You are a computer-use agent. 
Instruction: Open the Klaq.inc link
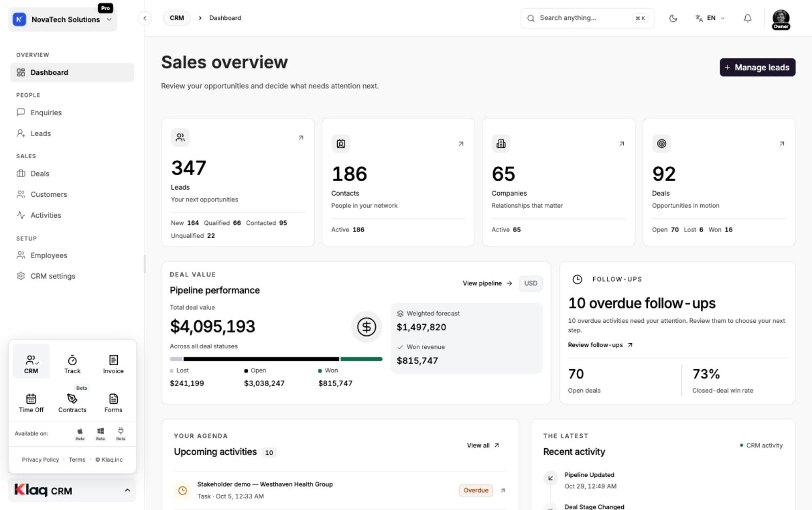click(x=109, y=460)
